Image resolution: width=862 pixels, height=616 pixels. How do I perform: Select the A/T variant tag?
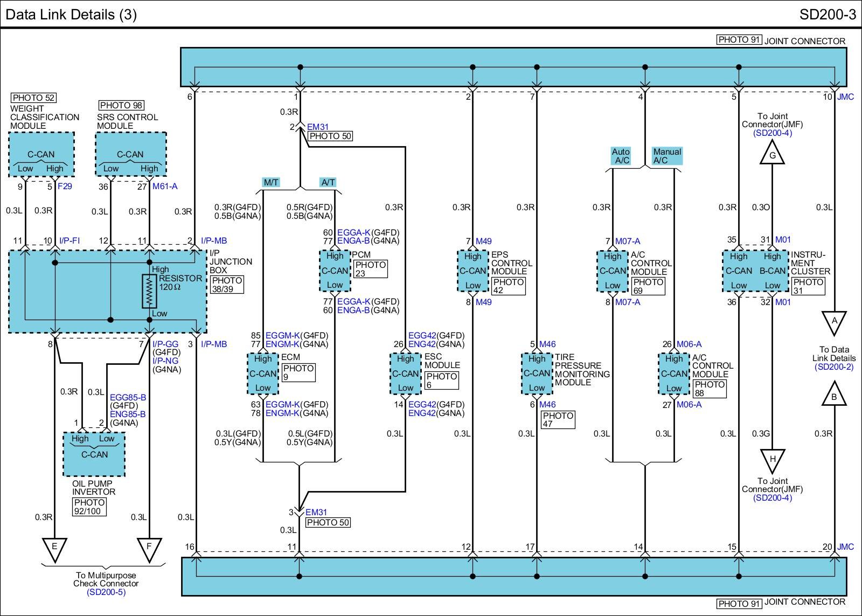click(x=328, y=182)
